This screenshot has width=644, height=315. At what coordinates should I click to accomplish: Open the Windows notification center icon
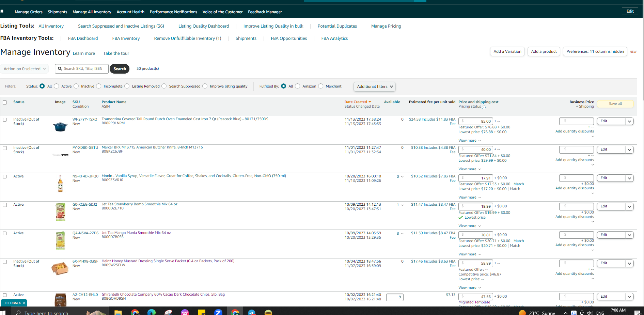click(637, 313)
